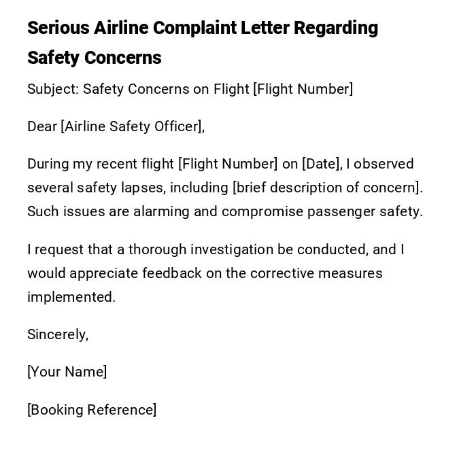Viewport: 476px width, 452px height.
Task: Select [Flight Number] placeholder in Subject line
Action: coord(303,89)
